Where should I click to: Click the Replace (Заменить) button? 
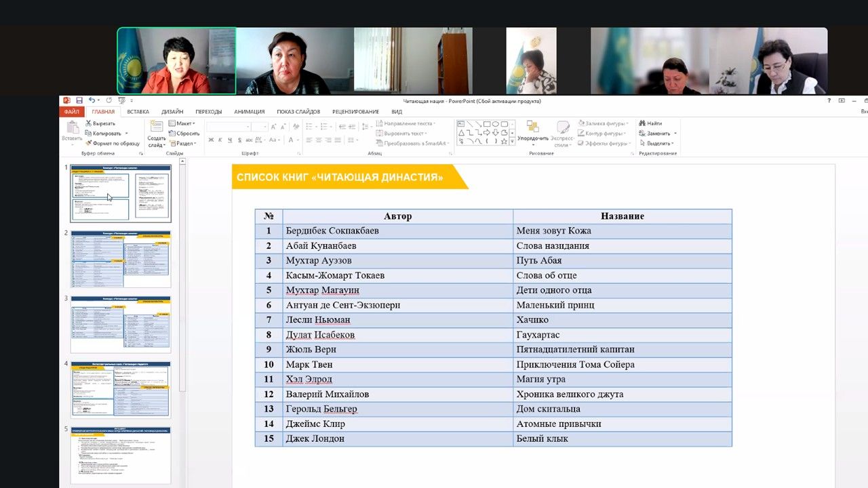pos(658,134)
